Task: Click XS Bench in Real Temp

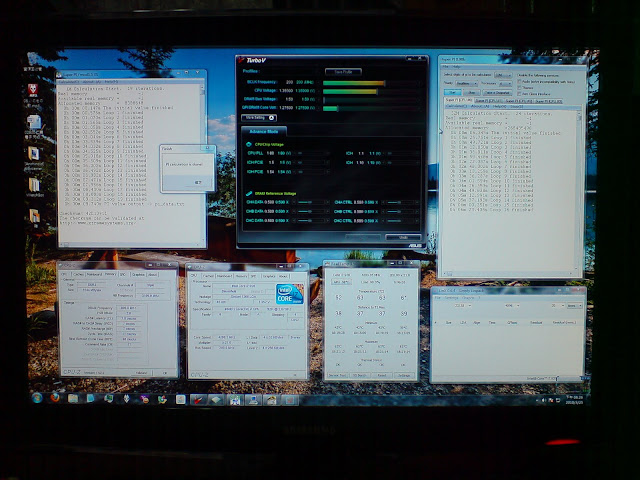Action: coord(360,375)
